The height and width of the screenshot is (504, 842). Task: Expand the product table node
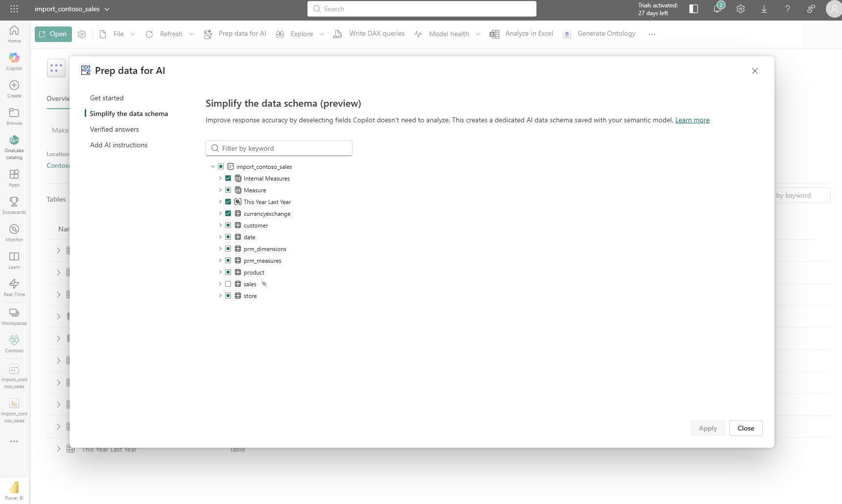220,272
